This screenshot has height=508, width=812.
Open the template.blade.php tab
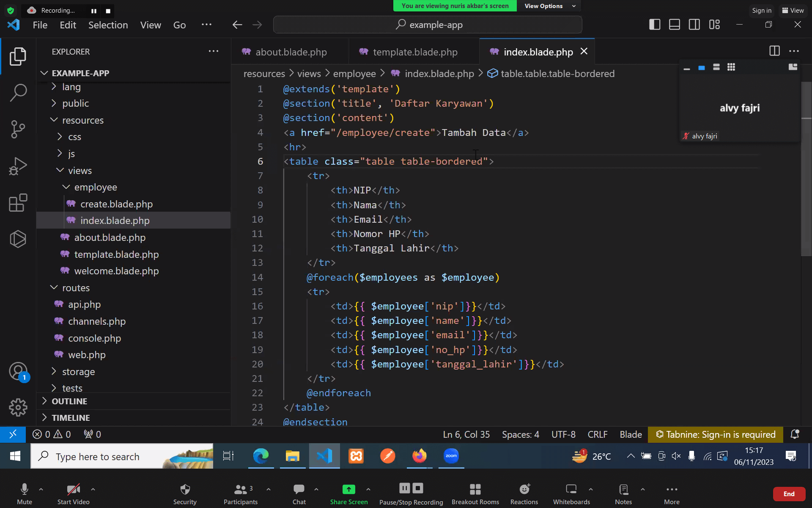(x=416, y=52)
